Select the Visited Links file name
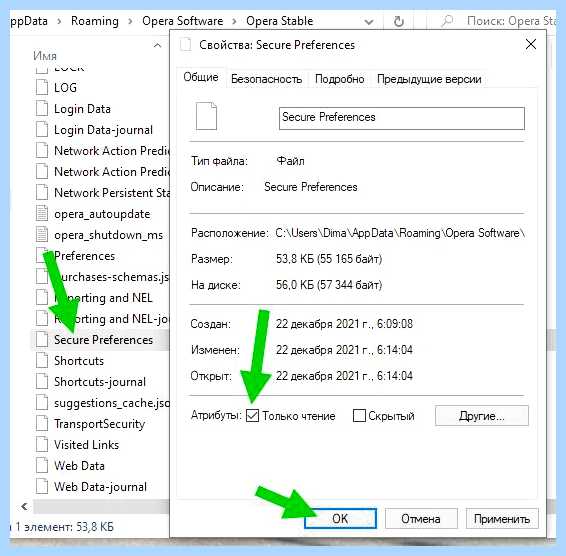 pyautogui.click(x=86, y=445)
